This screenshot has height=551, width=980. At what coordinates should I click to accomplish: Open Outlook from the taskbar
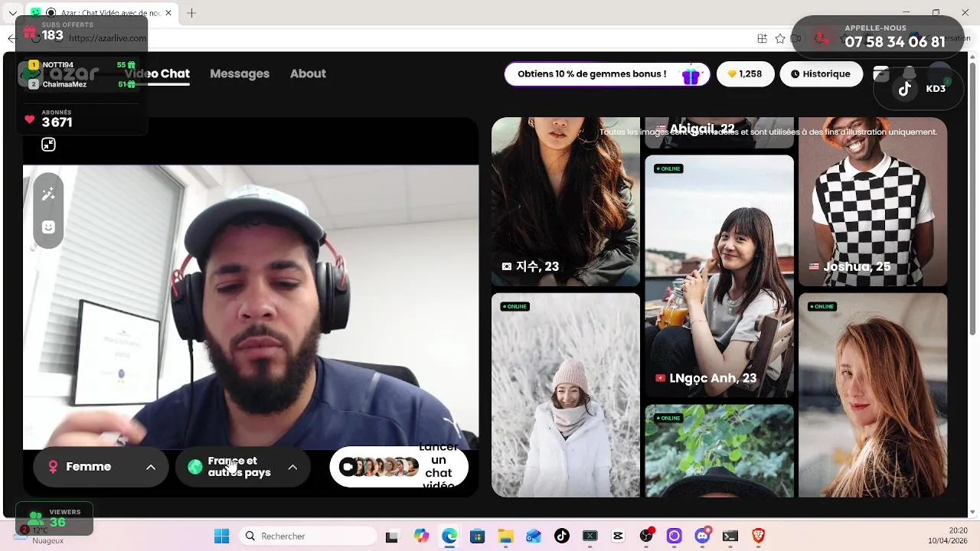pos(534,536)
